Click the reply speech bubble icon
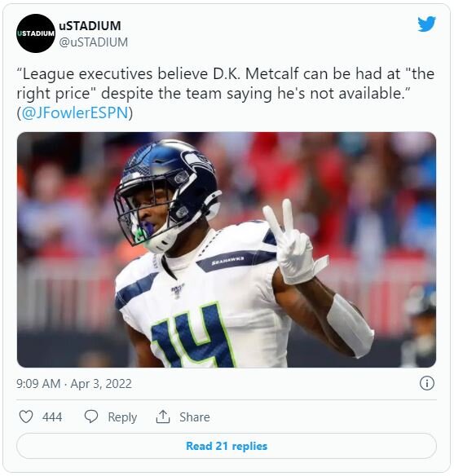 click(91, 416)
